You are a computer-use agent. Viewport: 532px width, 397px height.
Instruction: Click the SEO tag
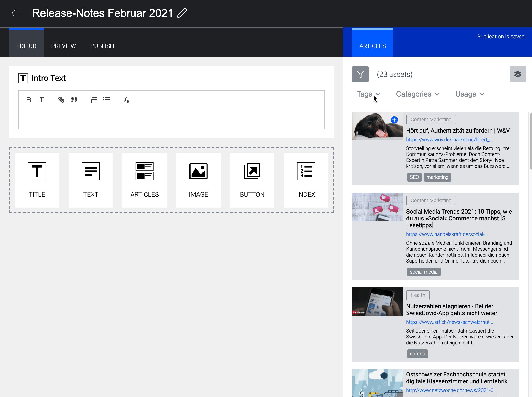pyautogui.click(x=414, y=177)
